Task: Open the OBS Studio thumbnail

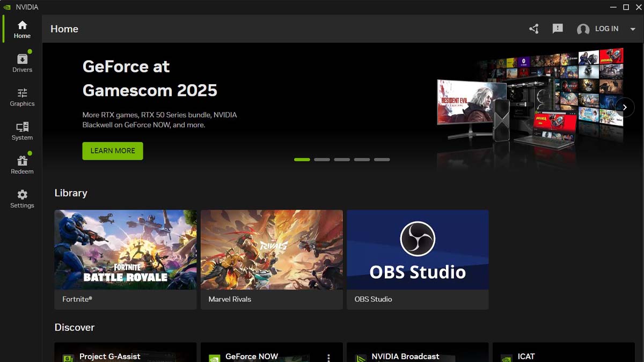Action: (418, 249)
